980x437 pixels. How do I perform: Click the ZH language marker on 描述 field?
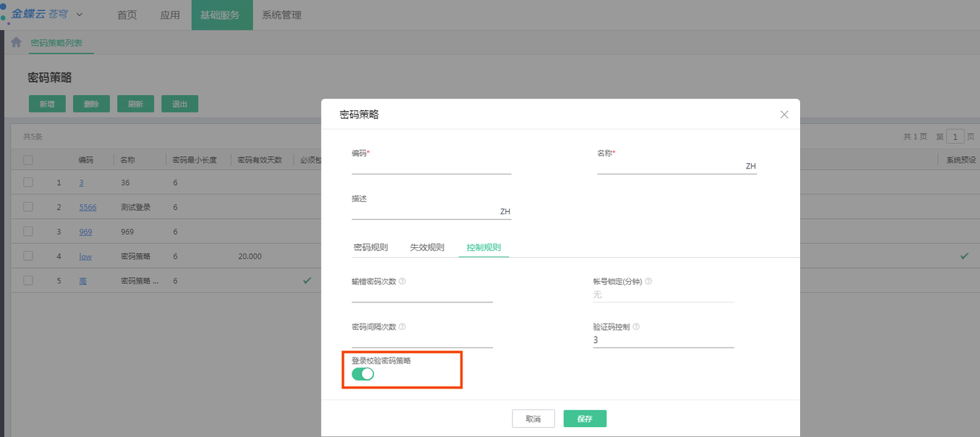pyautogui.click(x=505, y=211)
